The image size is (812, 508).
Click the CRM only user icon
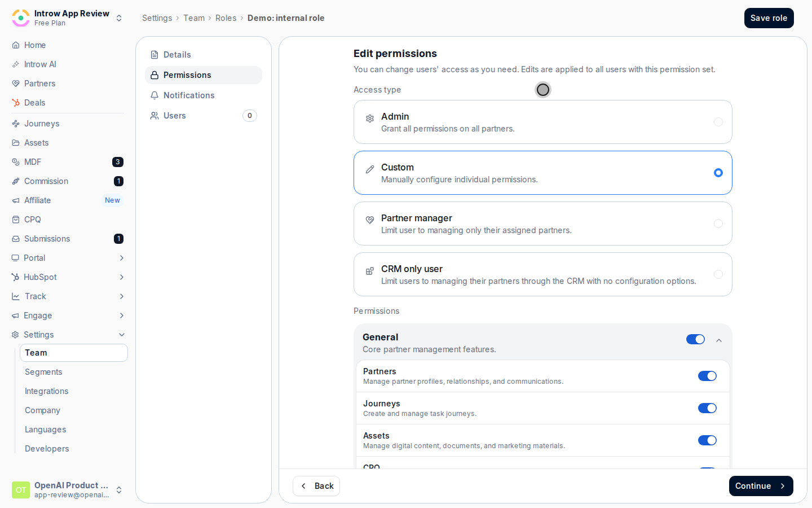(370, 271)
